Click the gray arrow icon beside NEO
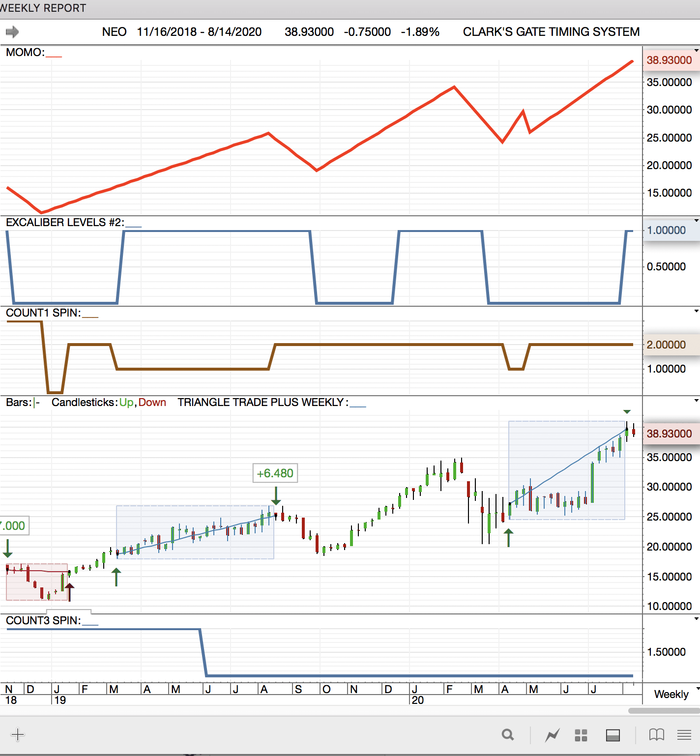Image resolution: width=700 pixels, height=756 pixels. (x=12, y=32)
